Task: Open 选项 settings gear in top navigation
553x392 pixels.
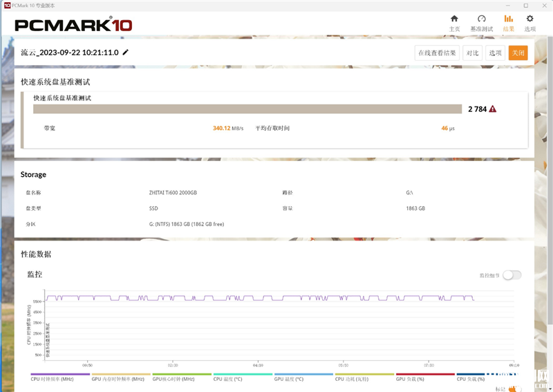Action: (529, 19)
